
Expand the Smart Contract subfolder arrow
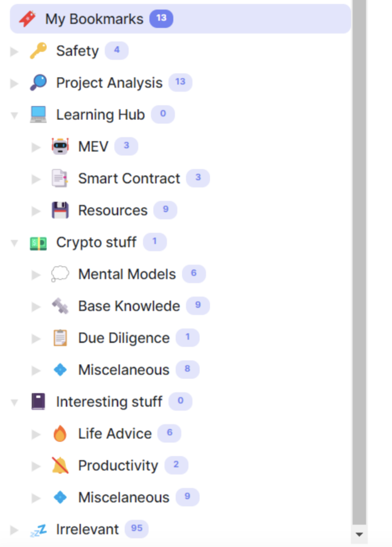[x=36, y=179]
